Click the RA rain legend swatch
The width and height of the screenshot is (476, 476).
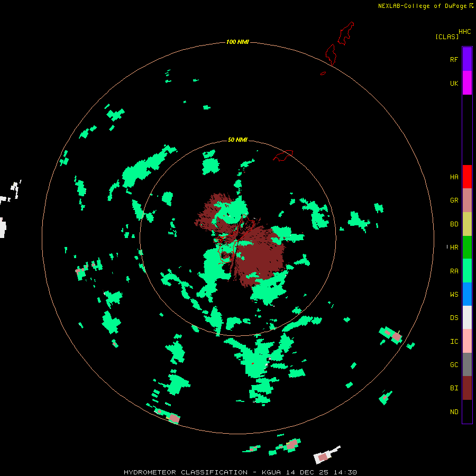coord(467,271)
